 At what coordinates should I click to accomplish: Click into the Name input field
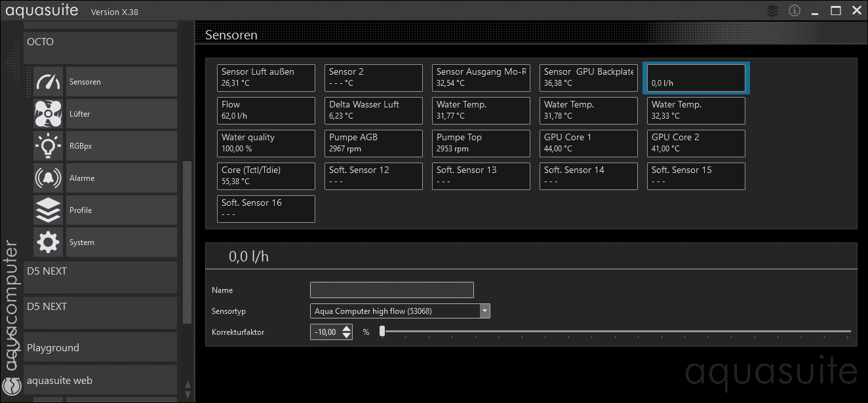click(392, 290)
